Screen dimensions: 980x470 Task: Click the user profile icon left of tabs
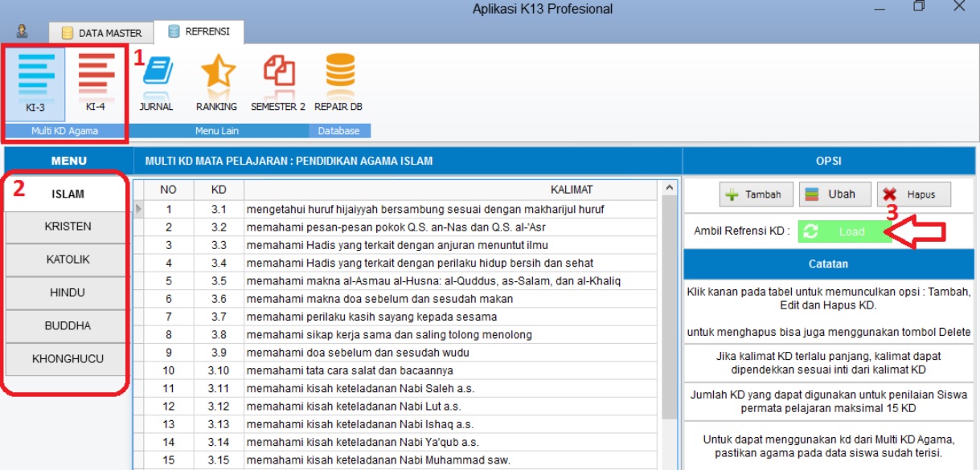pyautogui.click(x=23, y=31)
